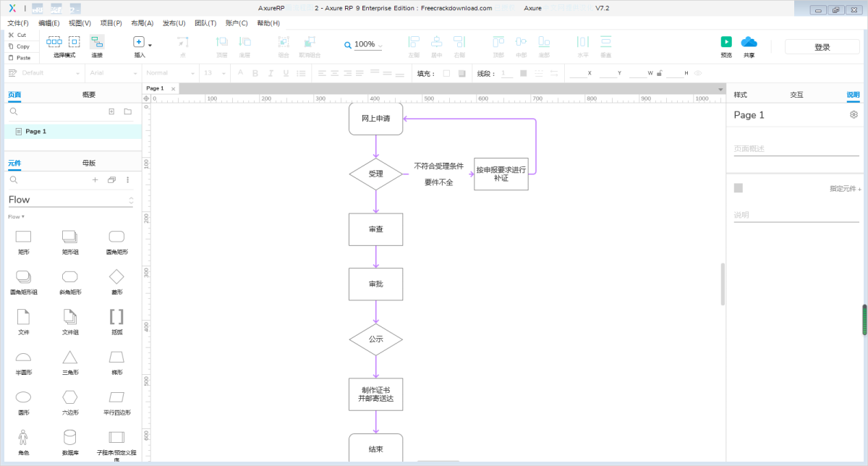The width and height of the screenshot is (868, 466).
Task: Expand the 插入 (Insert) dropdown arrow
Action: [x=150, y=45]
